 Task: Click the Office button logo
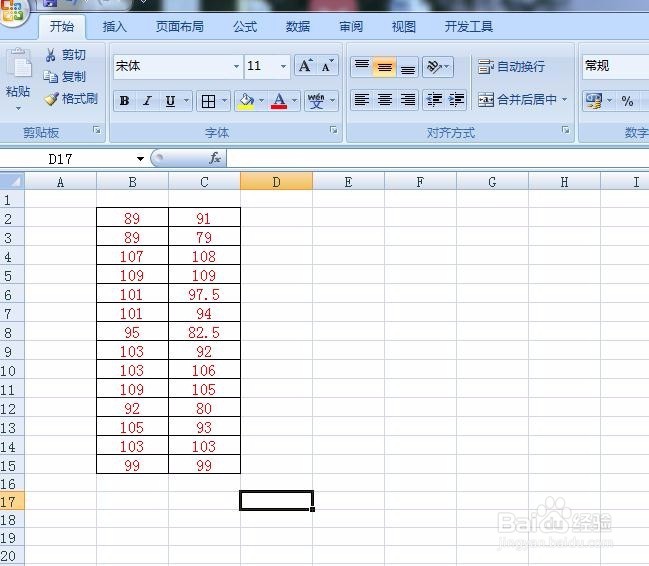(x=12, y=10)
